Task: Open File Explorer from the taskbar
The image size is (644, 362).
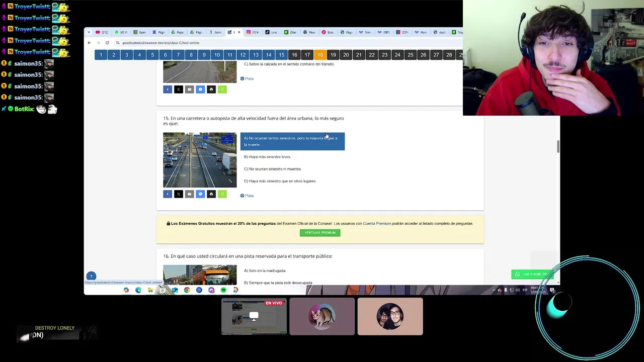Action: pyautogui.click(x=150, y=290)
